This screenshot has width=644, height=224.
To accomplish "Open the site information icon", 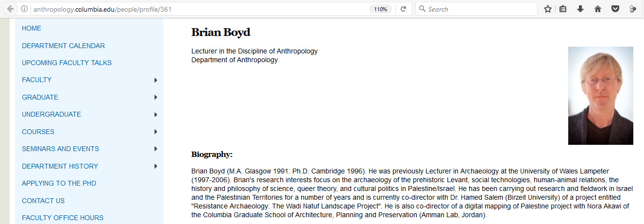I will coord(24,9).
